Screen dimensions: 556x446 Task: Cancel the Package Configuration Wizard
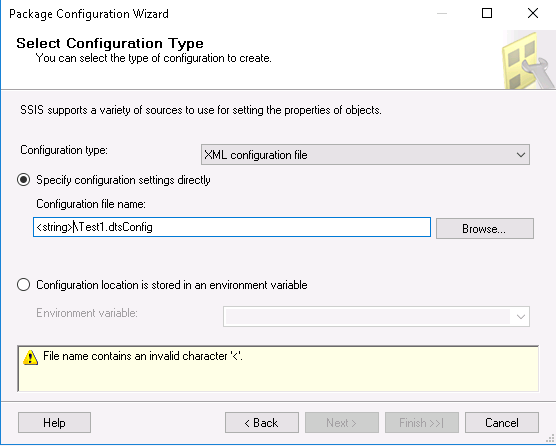coord(502,423)
